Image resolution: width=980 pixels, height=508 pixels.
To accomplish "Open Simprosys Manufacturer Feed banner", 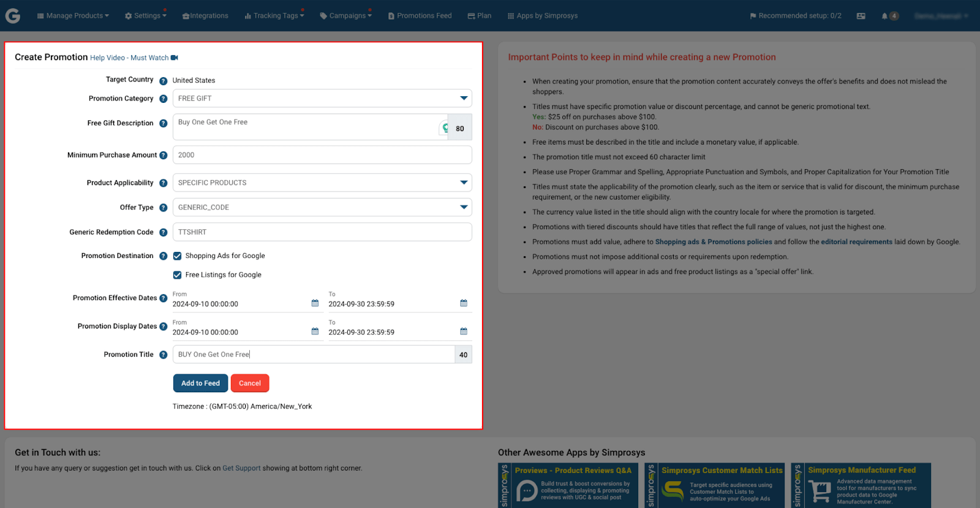I will click(861, 485).
